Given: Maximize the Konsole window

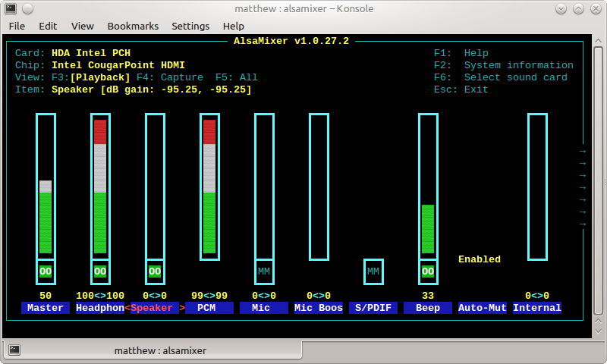Looking at the screenshot, I should (x=578, y=8).
